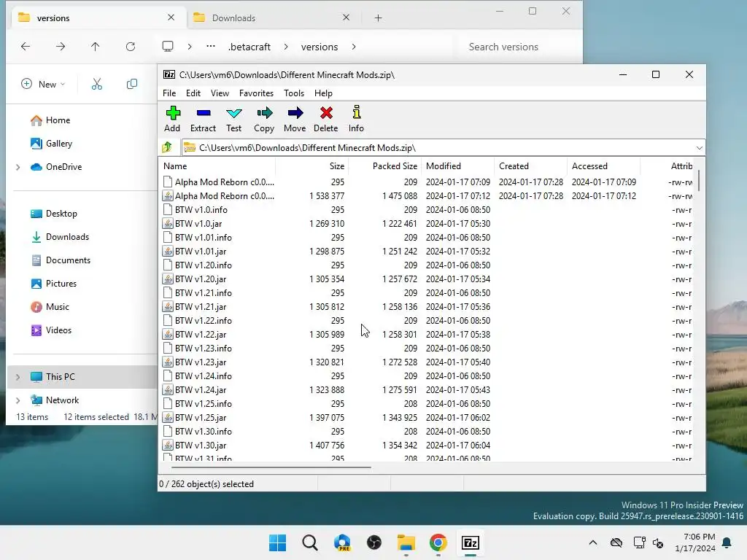Click the PC monitor icon in Explorer breadcrumb

[168, 46]
